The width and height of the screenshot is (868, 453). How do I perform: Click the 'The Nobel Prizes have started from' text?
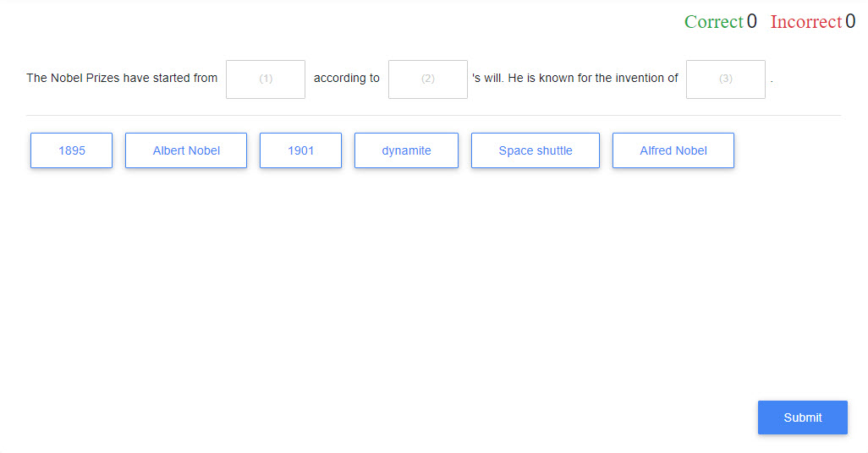[x=122, y=79]
